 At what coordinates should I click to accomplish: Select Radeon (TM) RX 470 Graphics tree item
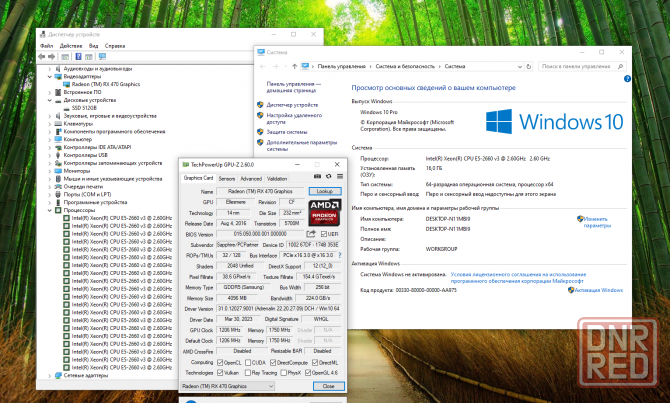pyautogui.click(x=106, y=84)
